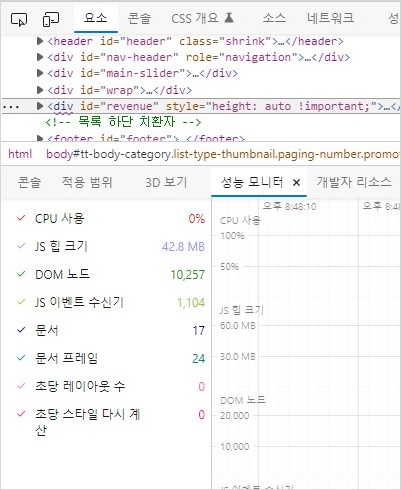Image resolution: width=401 pixels, height=490 pixels.
Task: Open the 3D 보기 drawer tab
Action: pyautogui.click(x=166, y=182)
